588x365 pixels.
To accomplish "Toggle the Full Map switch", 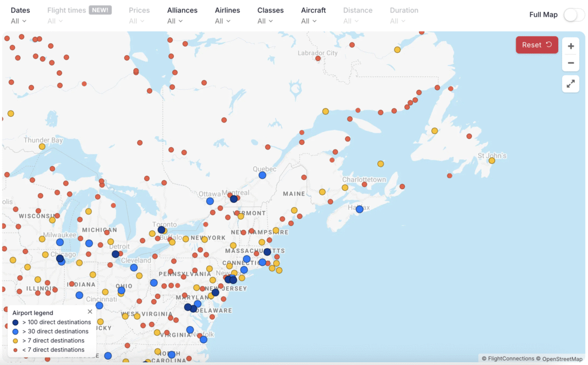I will pyautogui.click(x=573, y=15).
